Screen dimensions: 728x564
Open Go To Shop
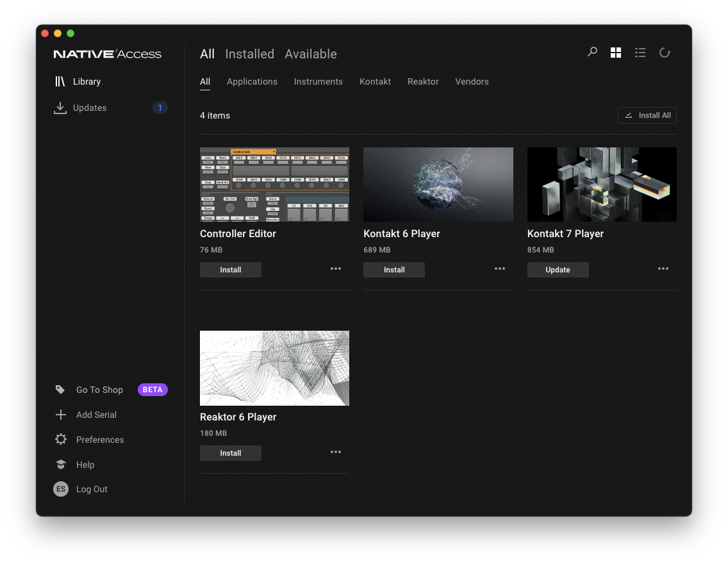(99, 390)
